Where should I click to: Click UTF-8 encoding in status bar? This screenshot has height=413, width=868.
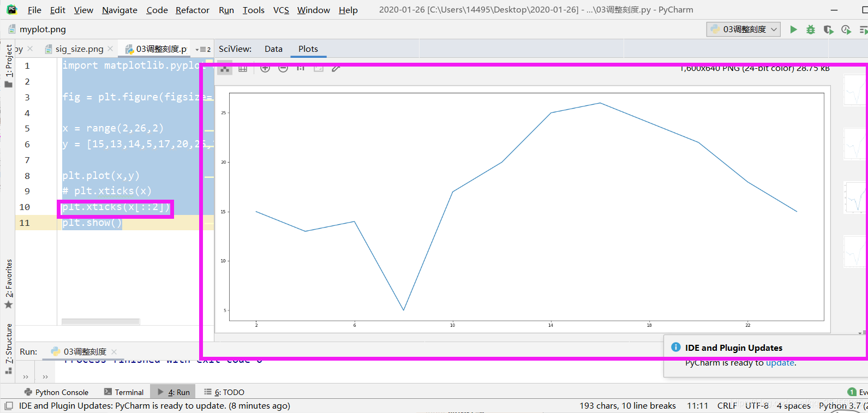[757, 406]
